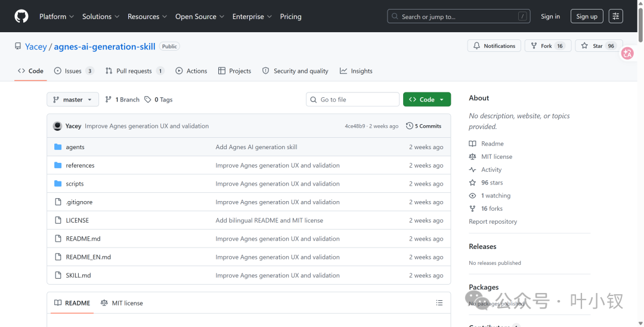
Task: Open the green Code dropdown button
Action: tap(427, 100)
